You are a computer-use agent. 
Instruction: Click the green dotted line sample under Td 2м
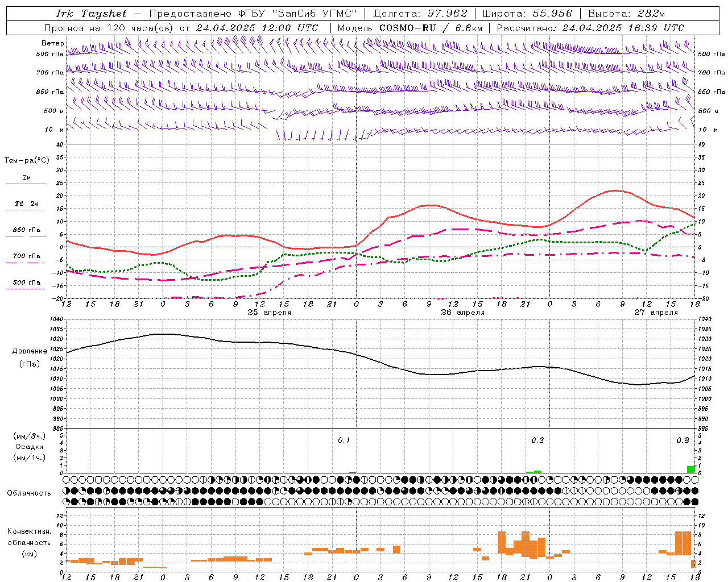coord(25,210)
